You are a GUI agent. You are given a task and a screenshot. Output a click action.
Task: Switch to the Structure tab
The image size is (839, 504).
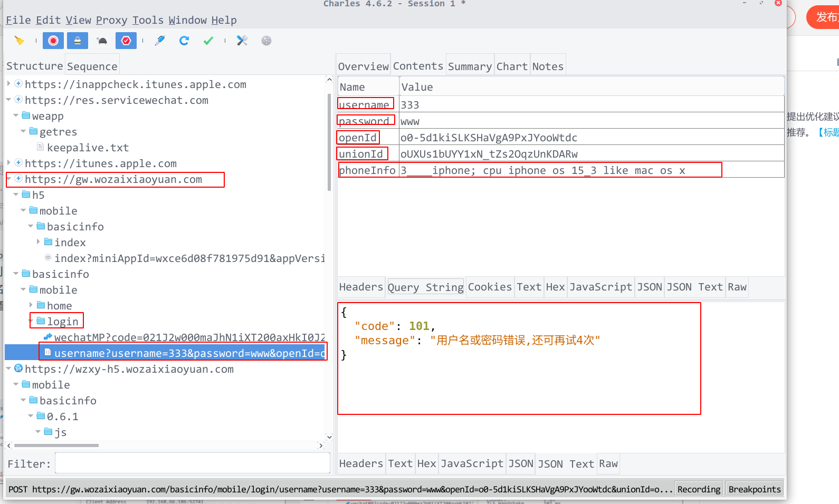[35, 66]
